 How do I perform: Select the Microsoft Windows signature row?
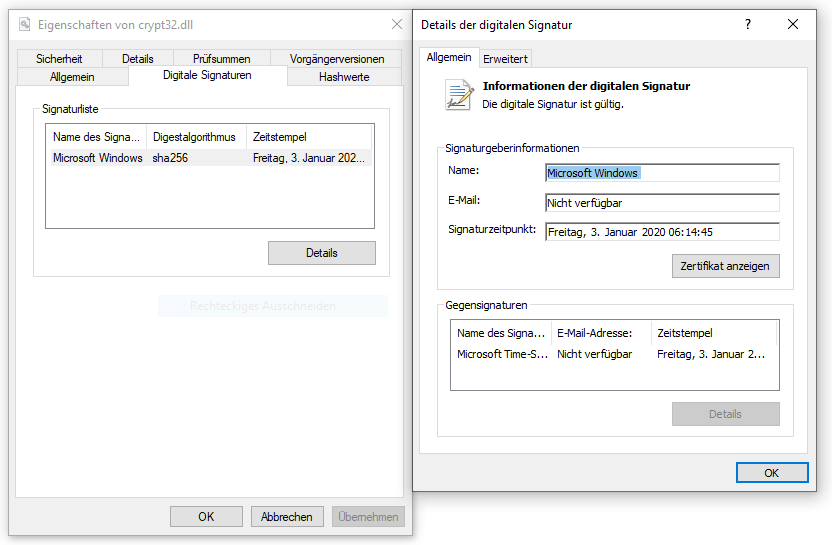[x=211, y=158]
